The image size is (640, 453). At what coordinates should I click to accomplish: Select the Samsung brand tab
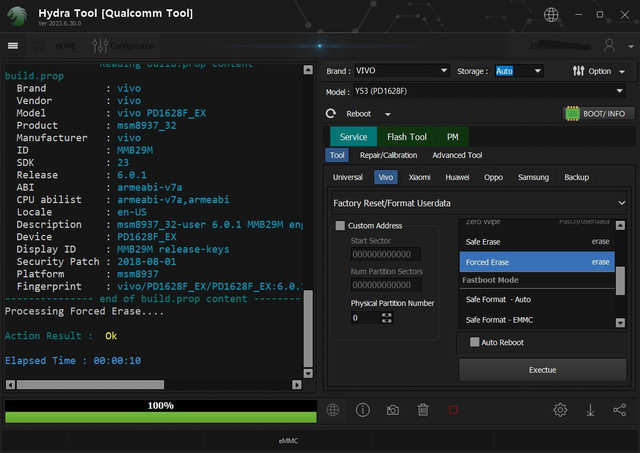click(x=533, y=177)
